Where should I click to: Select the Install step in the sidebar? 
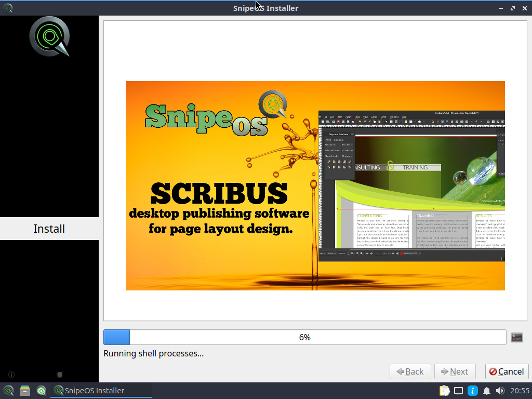[x=49, y=229]
